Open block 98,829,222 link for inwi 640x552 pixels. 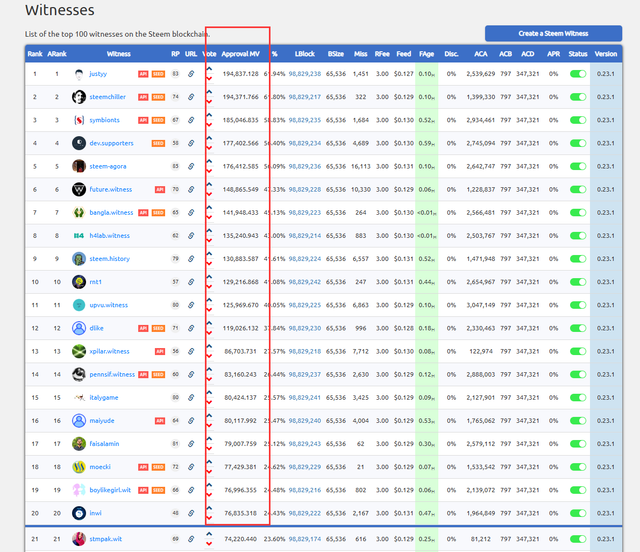pyautogui.click(x=305, y=513)
